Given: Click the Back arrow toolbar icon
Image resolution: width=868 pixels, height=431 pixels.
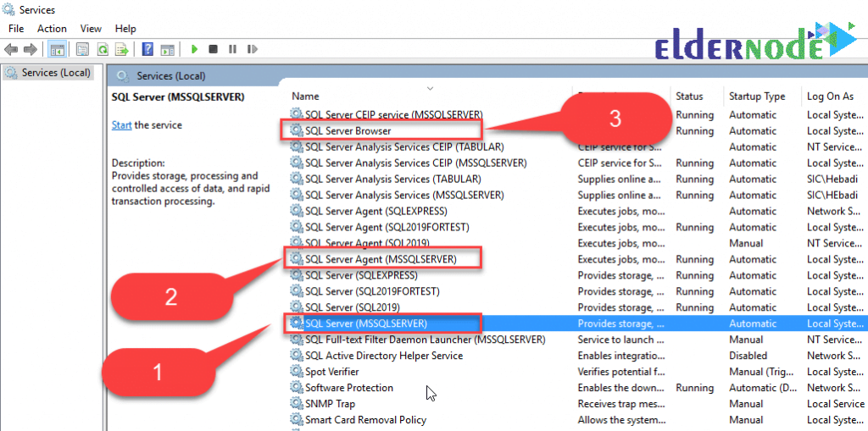Looking at the screenshot, I should [x=10, y=49].
